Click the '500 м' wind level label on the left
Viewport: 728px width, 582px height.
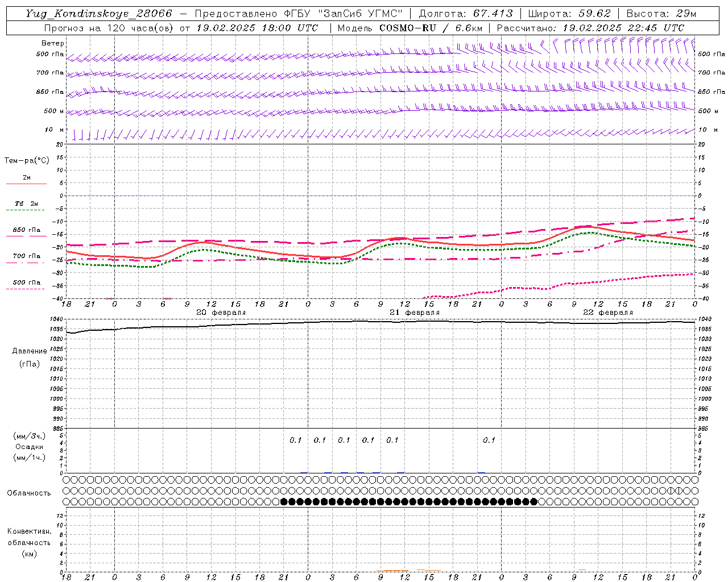click(55, 111)
